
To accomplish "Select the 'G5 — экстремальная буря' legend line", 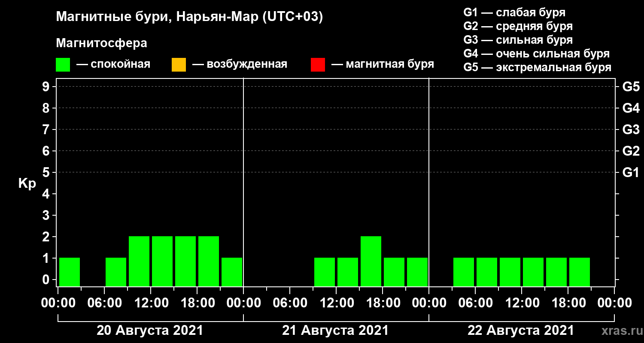I will [538, 67].
